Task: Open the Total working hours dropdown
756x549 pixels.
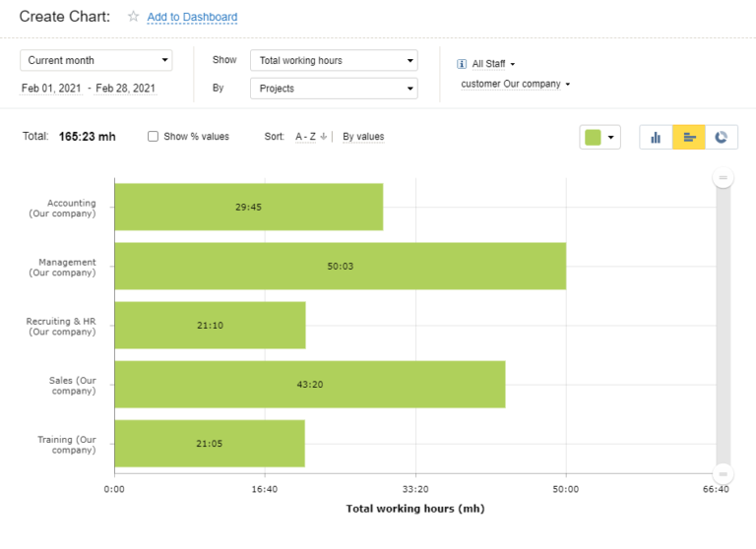Action: 334,60
